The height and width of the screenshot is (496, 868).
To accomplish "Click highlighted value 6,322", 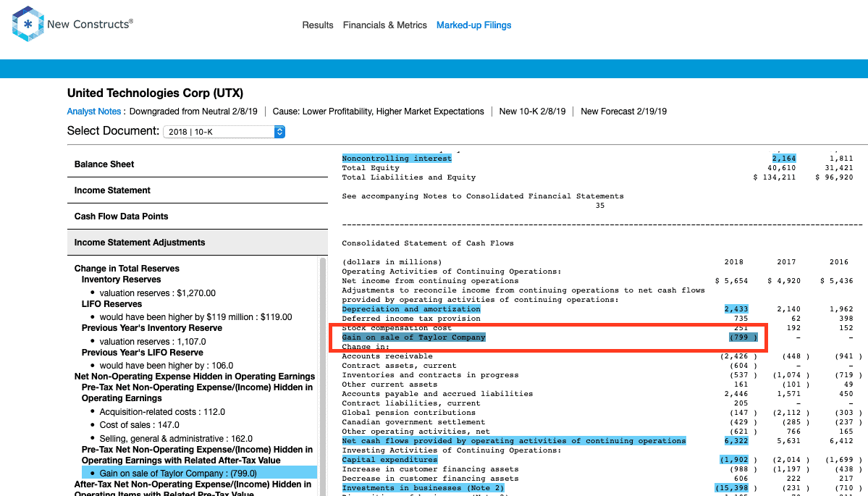I will [736, 441].
